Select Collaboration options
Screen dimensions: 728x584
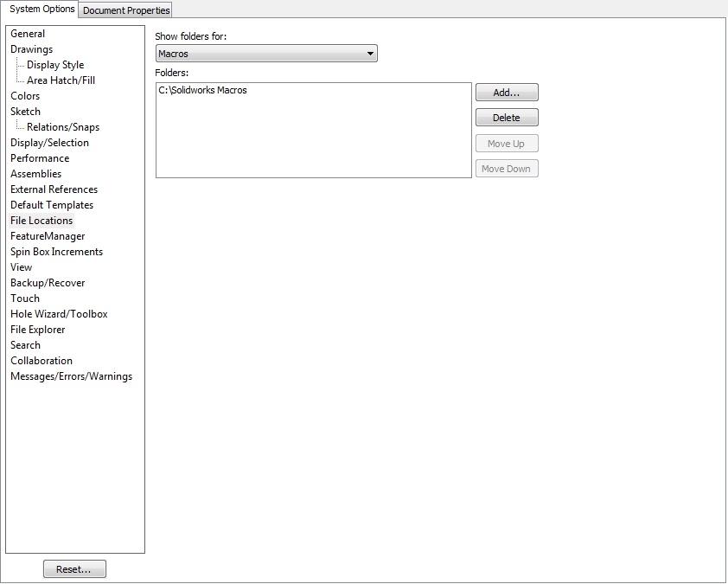point(42,361)
